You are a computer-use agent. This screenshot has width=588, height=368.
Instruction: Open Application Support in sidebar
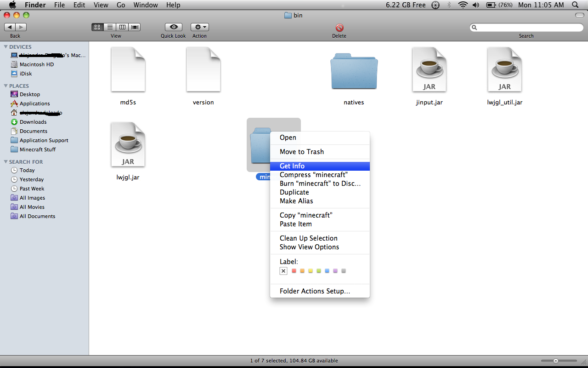45,140
